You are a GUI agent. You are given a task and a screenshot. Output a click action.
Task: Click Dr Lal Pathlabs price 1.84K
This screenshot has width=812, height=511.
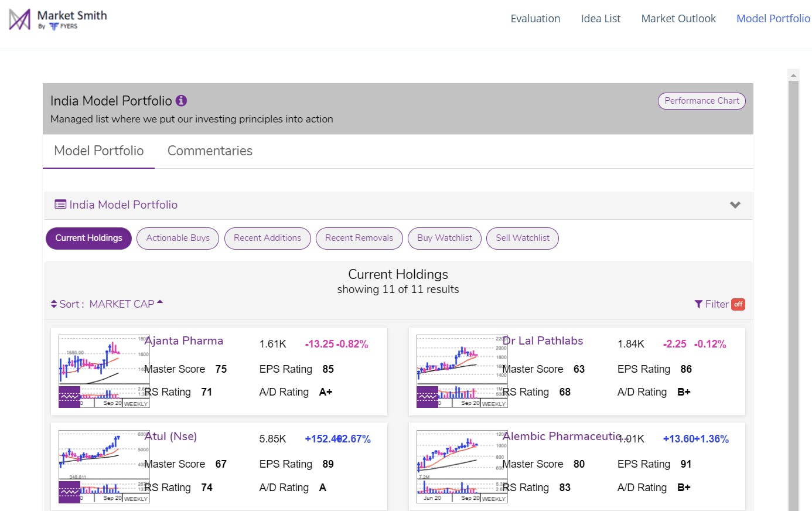coord(631,344)
